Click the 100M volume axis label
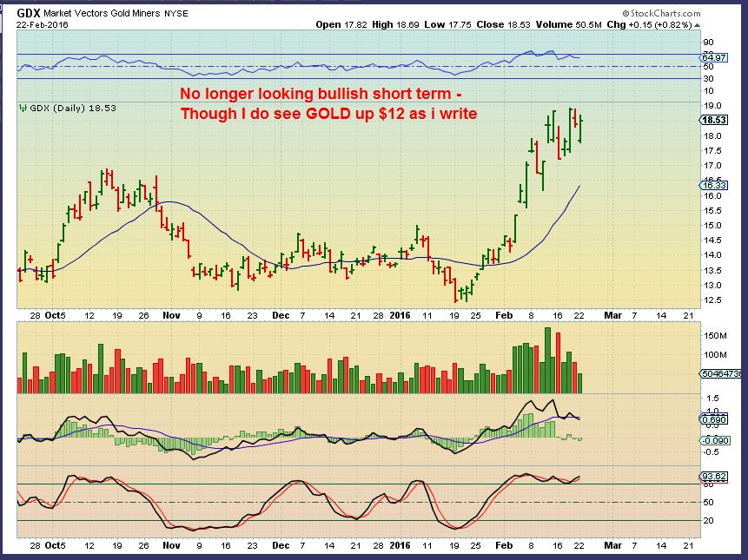 715,355
